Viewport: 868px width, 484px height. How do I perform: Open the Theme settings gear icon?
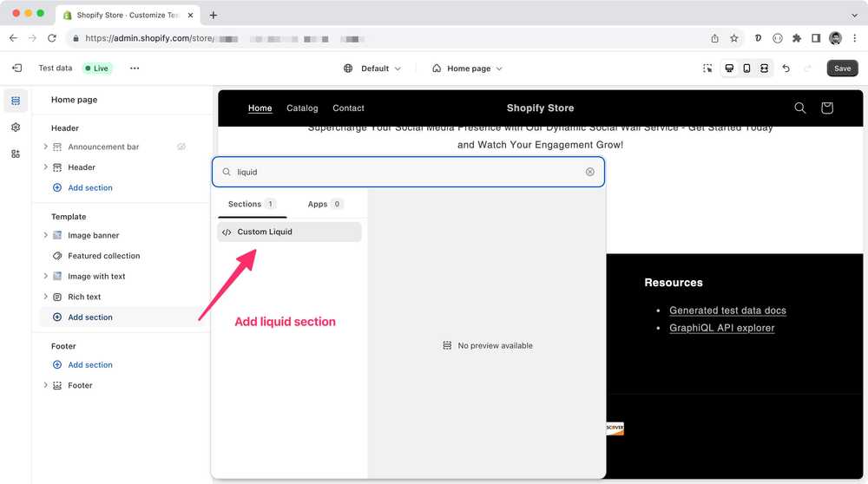[x=16, y=128]
